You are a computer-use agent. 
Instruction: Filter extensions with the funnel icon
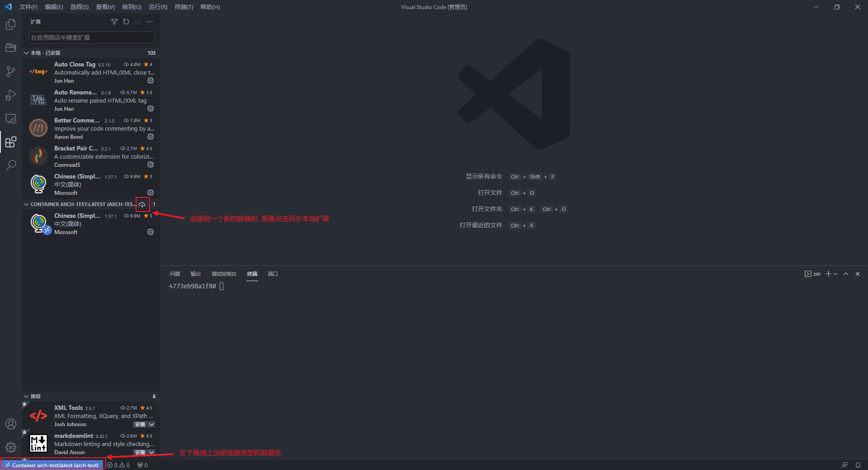click(x=114, y=22)
